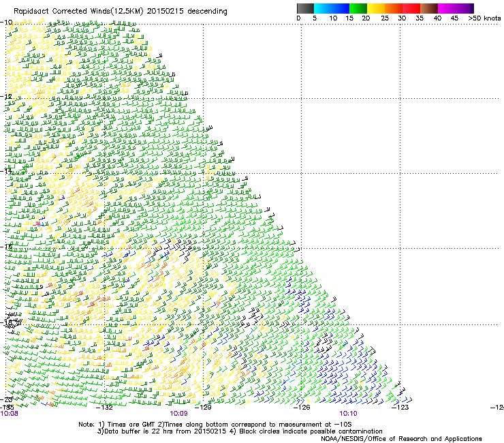Viewport: 504px width, 443px height.
Task: Click the '35' label under the color bar
Action: pos(420,18)
